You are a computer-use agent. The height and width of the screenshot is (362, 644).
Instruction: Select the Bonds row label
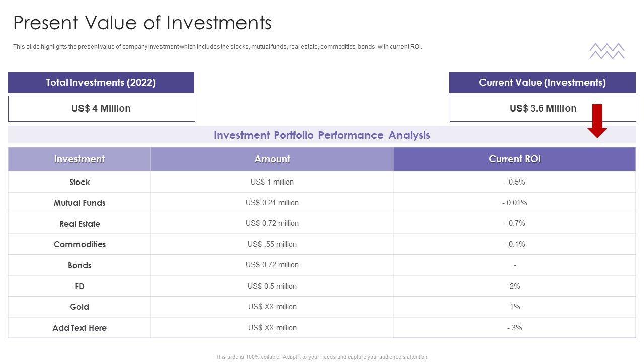click(x=79, y=265)
